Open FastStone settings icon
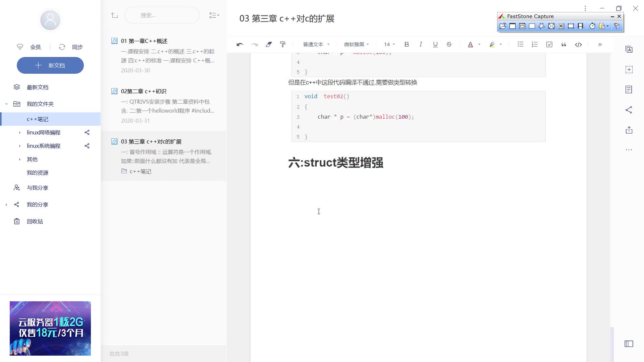 [x=617, y=26]
